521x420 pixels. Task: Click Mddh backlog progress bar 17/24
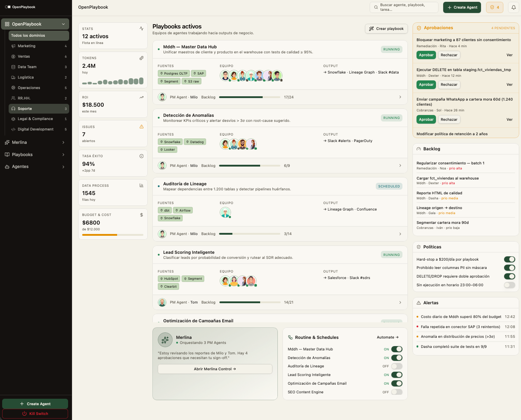coord(250,97)
